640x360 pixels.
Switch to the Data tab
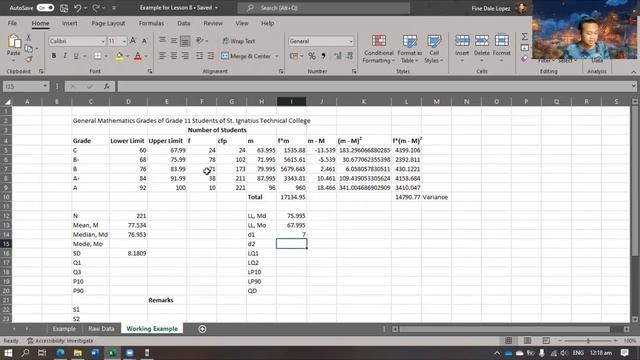pos(184,23)
